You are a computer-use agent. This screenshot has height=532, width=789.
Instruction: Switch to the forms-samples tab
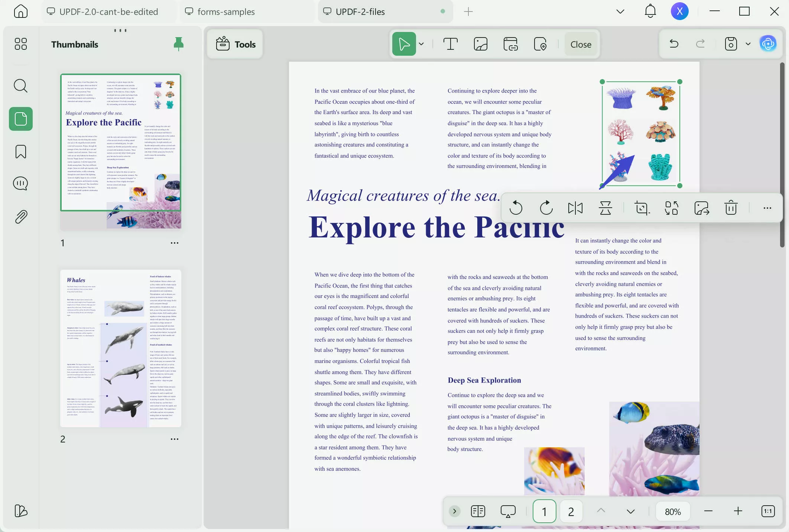226,12
